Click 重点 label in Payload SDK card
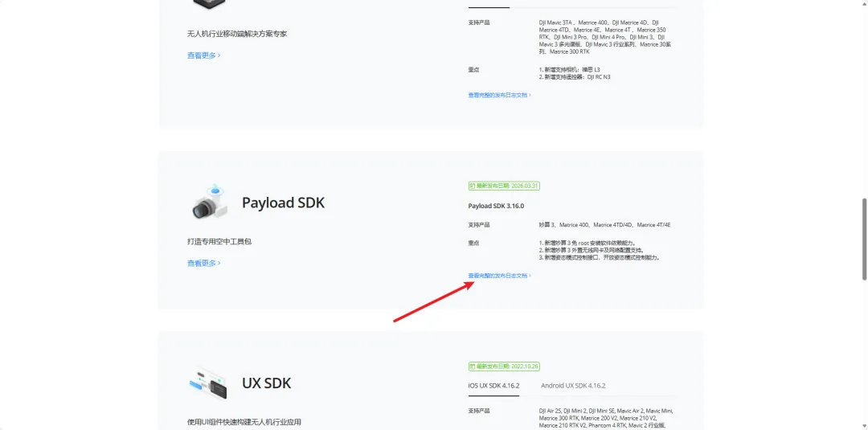The height and width of the screenshot is (430, 868). click(x=473, y=243)
